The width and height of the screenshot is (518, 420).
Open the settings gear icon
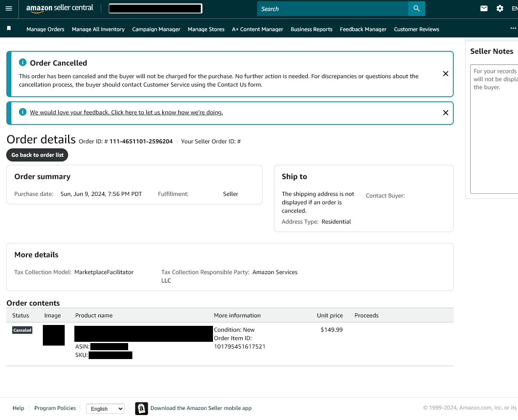click(x=500, y=8)
